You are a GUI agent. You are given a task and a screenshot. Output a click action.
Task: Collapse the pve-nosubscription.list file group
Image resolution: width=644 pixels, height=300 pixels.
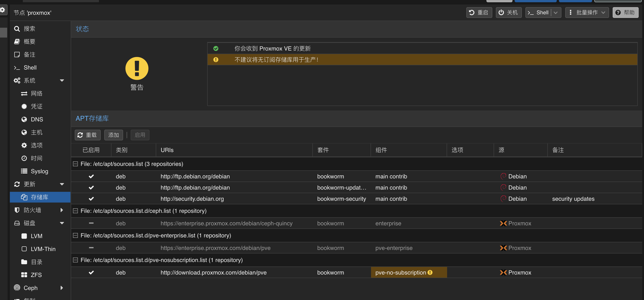(75, 260)
